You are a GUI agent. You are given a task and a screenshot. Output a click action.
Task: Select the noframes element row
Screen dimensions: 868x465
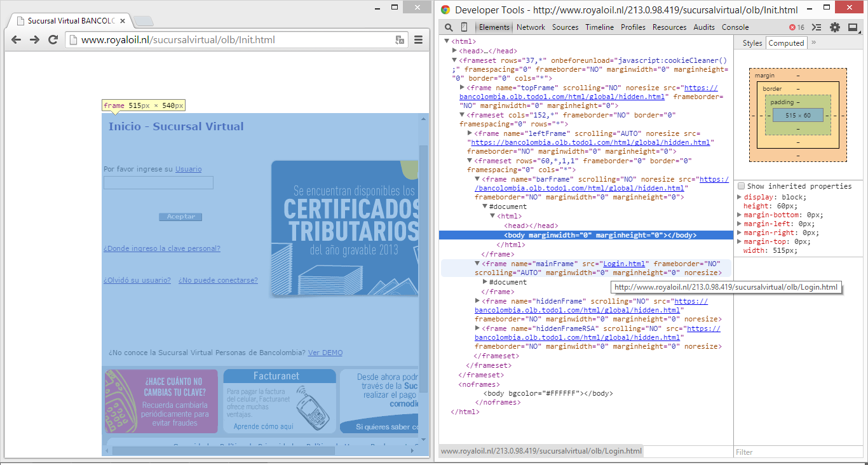pos(480,384)
